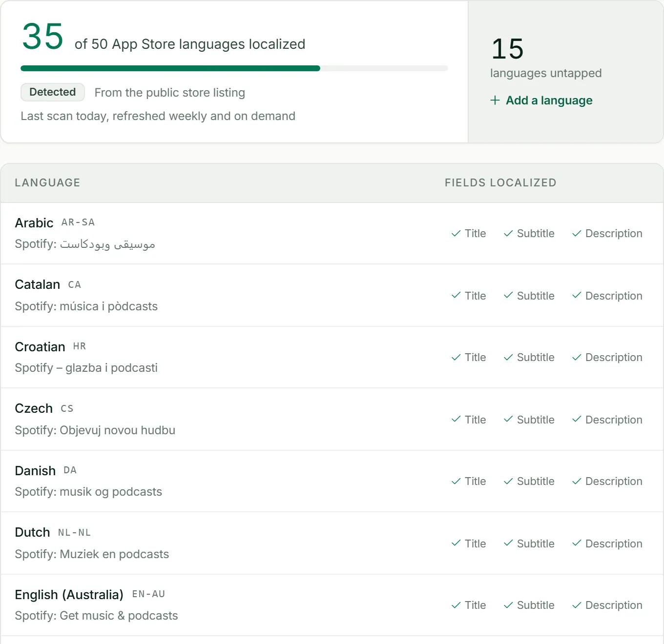This screenshot has height=644, width=664.
Task: Click the plus icon beside Add a language
Action: (495, 101)
